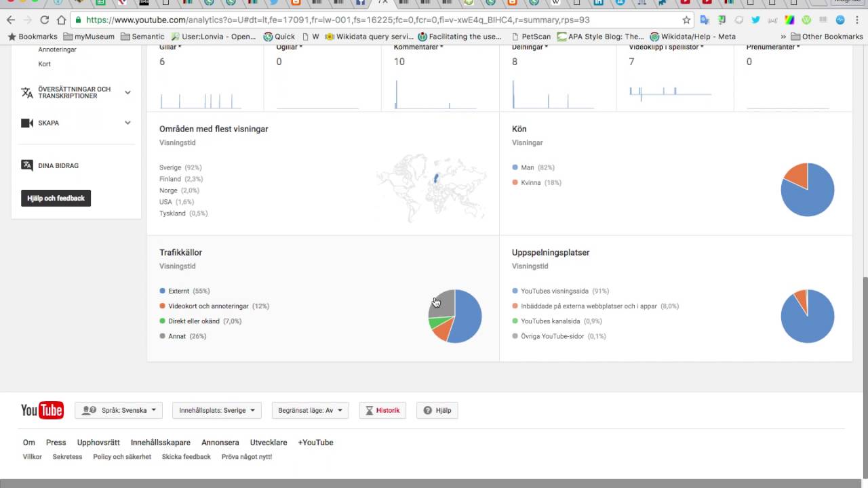Open the Press footer link
The height and width of the screenshot is (488, 868).
(x=56, y=443)
